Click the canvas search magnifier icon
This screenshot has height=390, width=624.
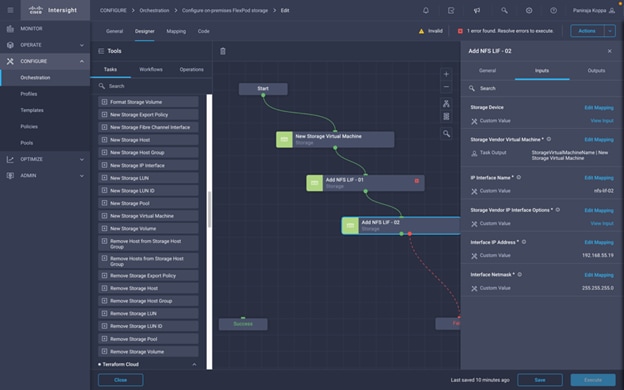pos(447,134)
